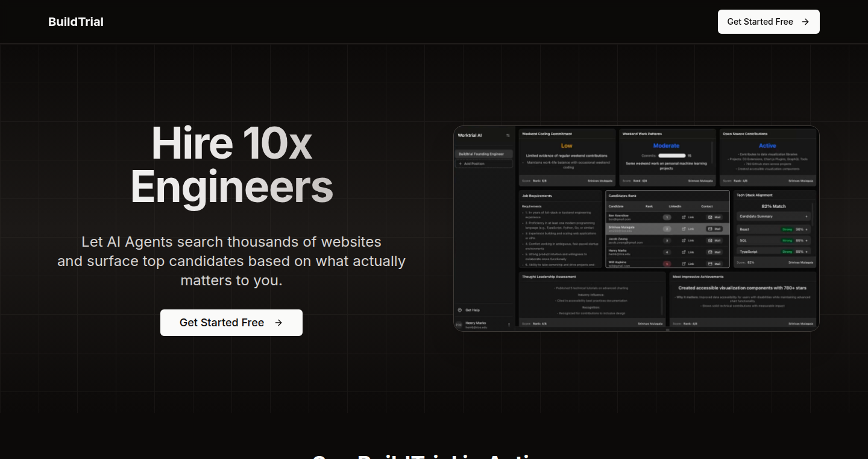Click the drag handle below dashboard preview
This screenshot has height=459, width=868.
(x=667, y=330)
